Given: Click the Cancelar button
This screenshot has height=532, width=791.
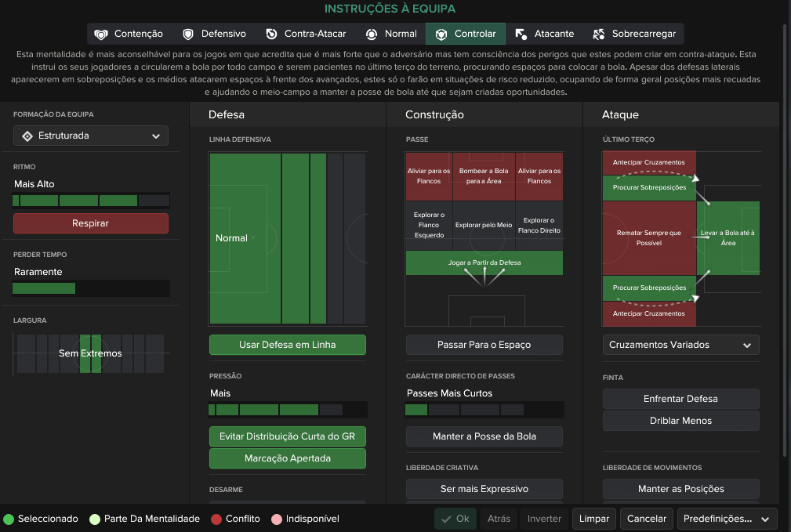Looking at the screenshot, I should 647,519.
